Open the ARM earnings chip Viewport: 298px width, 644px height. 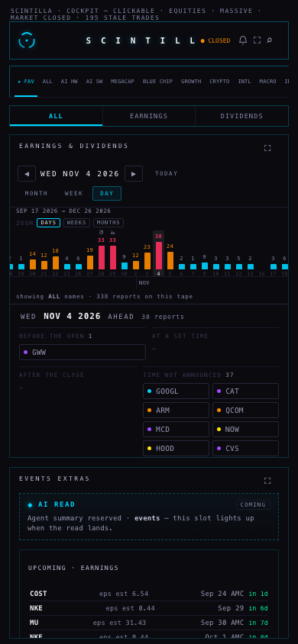(176, 411)
